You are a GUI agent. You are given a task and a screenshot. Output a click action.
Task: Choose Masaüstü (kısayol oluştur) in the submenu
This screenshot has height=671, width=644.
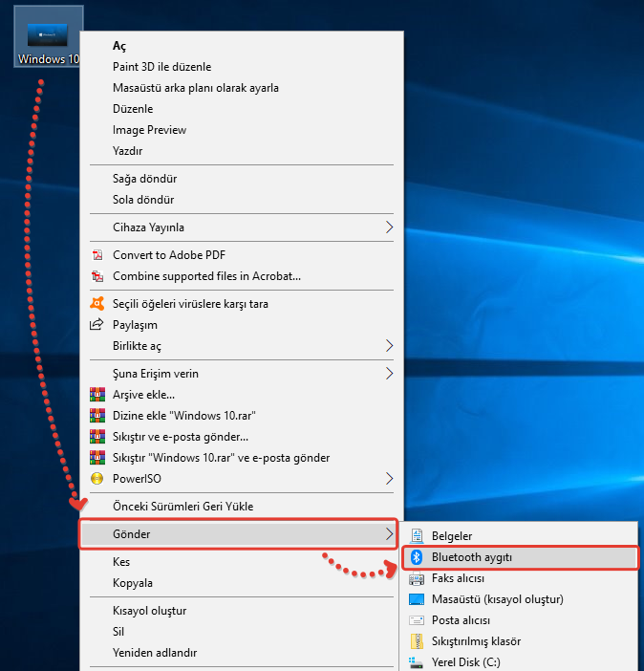(497, 599)
